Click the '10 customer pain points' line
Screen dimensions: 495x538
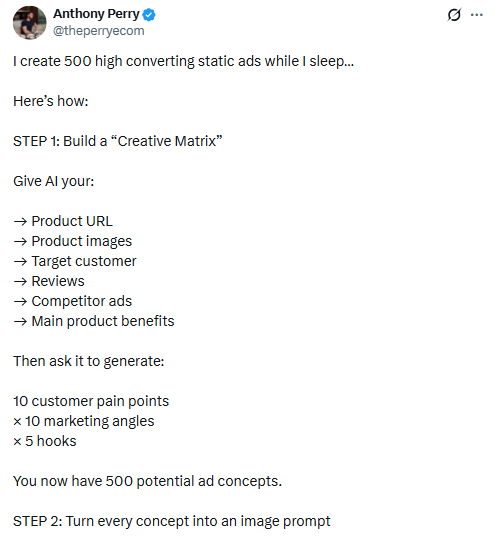(x=91, y=401)
